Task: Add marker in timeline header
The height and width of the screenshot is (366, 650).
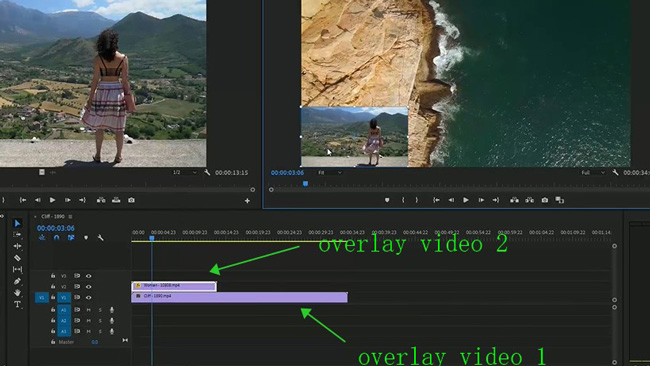Action: coord(86,238)
